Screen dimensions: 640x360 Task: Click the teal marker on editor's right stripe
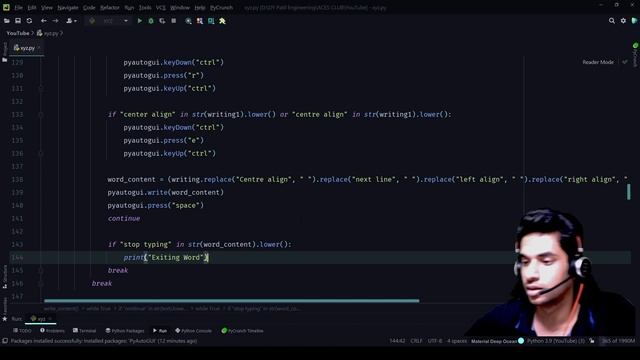[x=629, y=192]
